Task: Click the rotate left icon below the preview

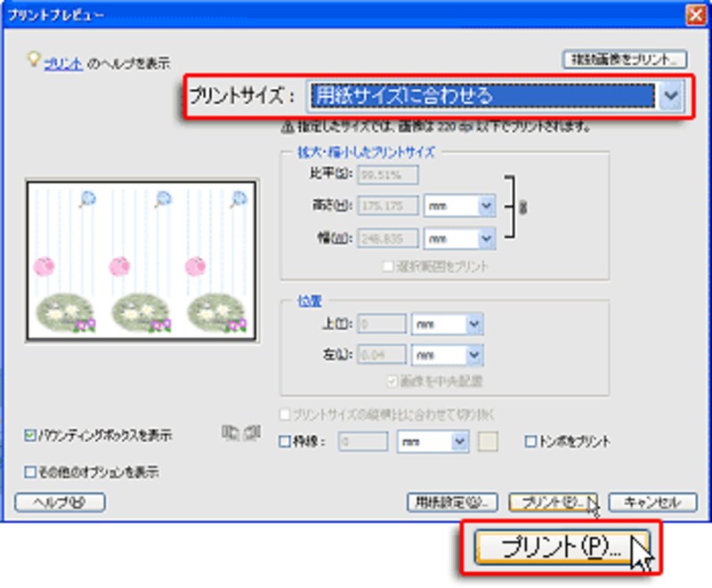Action: pyautogui.click(x=231, y=433)
